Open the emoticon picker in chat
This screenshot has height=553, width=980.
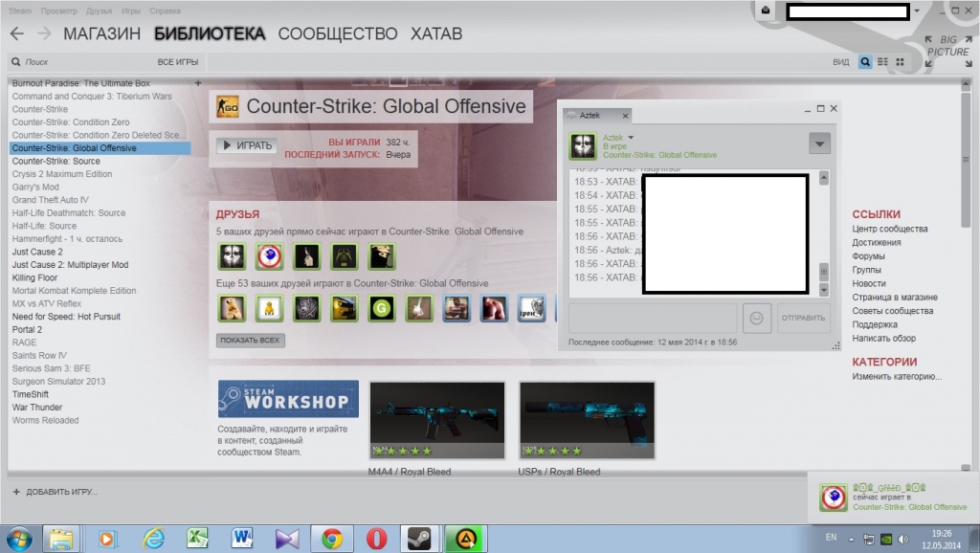756,318
